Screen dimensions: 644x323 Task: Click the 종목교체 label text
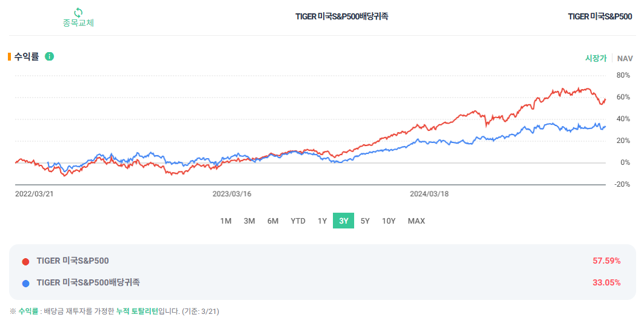(78, 23)
